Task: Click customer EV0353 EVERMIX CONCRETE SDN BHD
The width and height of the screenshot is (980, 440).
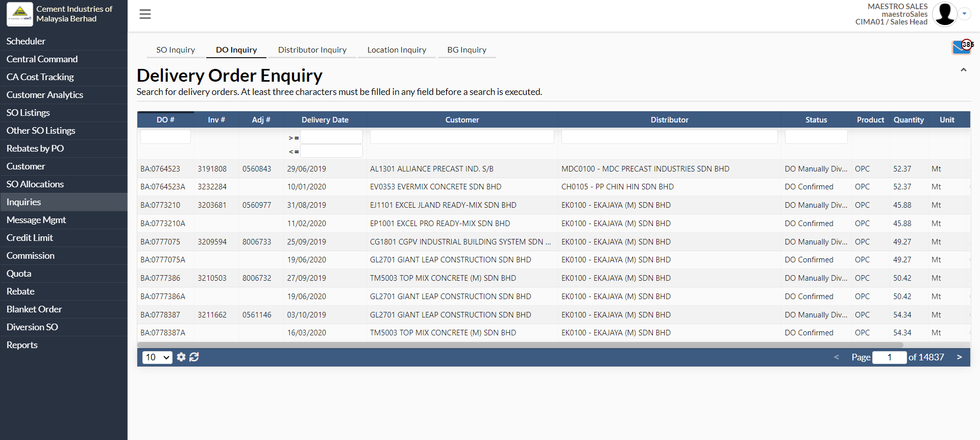Action: click(x=435, y=187)
